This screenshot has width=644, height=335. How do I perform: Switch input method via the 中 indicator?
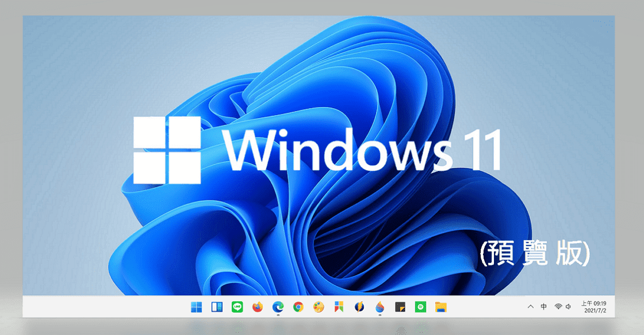coord(543,307)
